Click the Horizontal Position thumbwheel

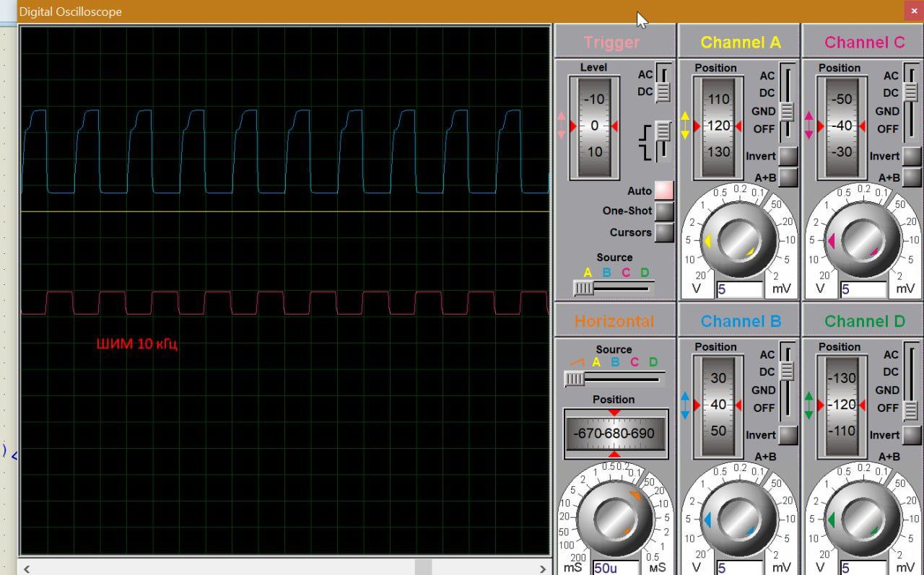coord(614,434)
